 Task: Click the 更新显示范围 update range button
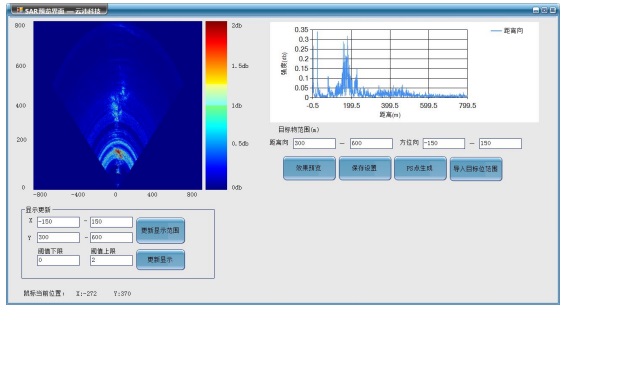pos(160,231)
